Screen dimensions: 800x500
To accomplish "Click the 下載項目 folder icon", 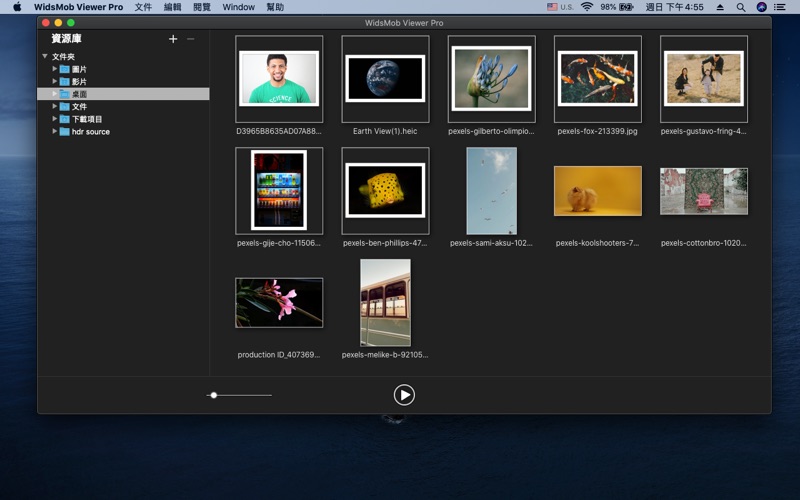I will [65, 119].
